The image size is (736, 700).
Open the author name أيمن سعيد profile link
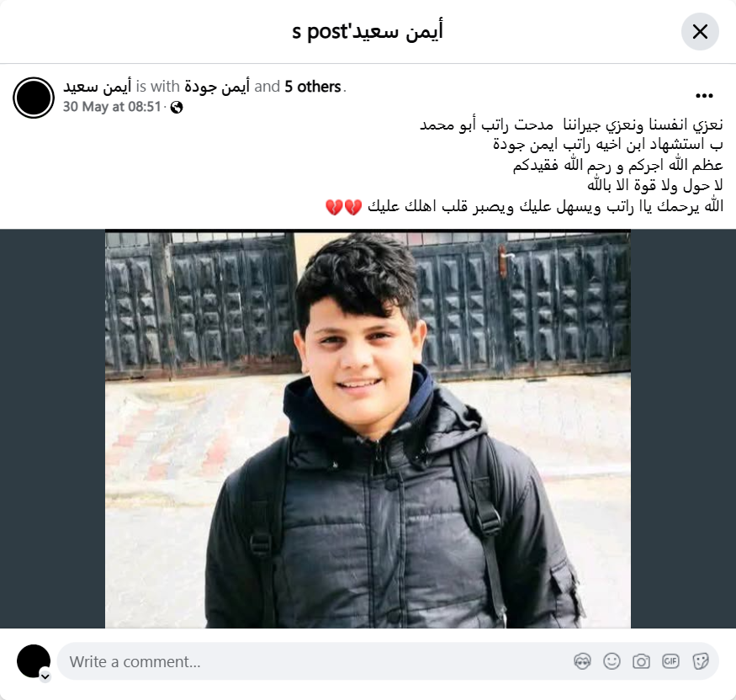98,87
